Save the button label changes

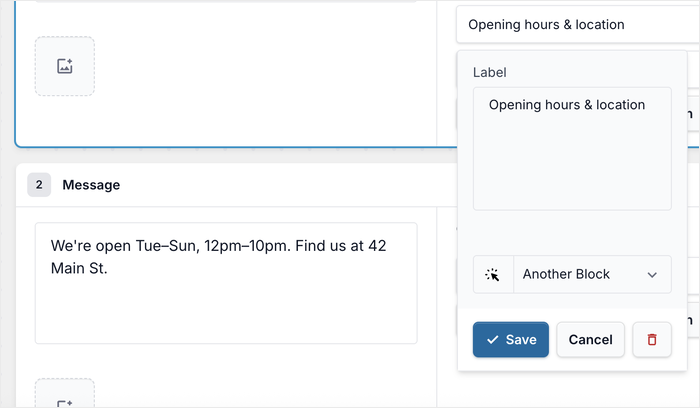[x=511, y=340]
